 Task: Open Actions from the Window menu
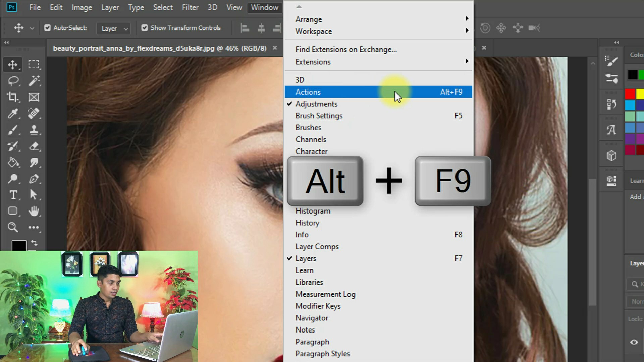tap(308, 92)
